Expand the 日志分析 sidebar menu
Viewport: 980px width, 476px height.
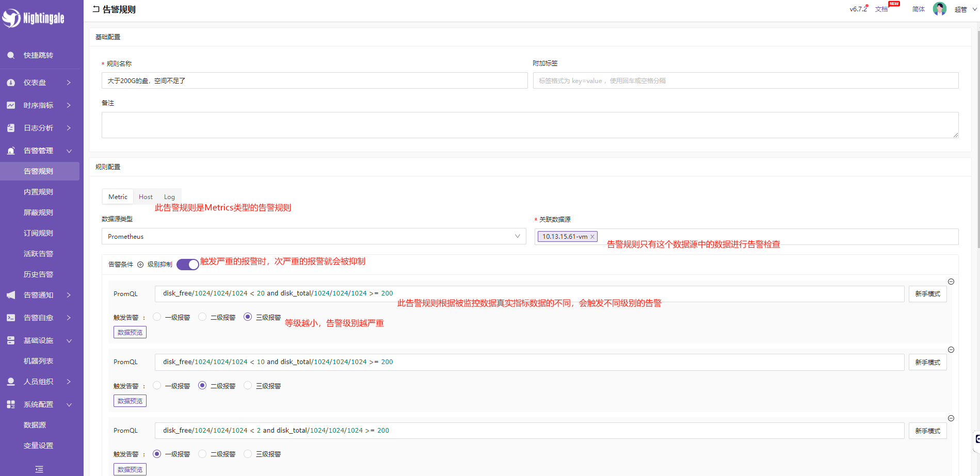69,128
